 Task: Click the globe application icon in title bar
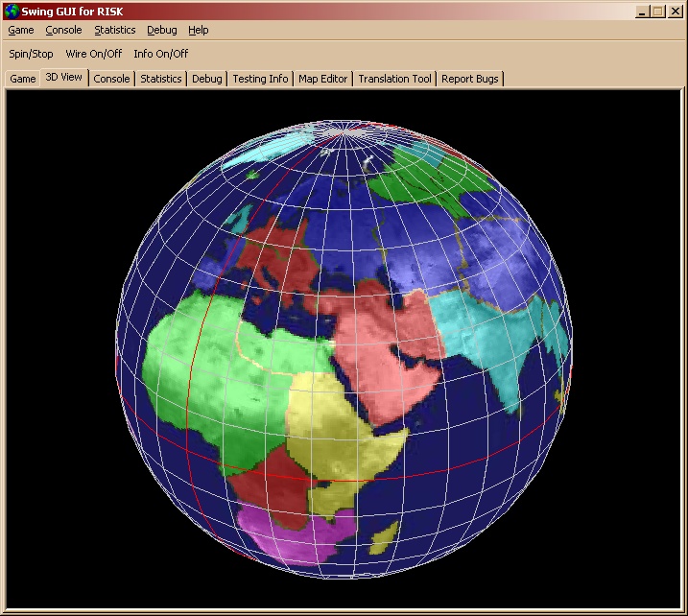pyautogui.click(x=12, y=11)
